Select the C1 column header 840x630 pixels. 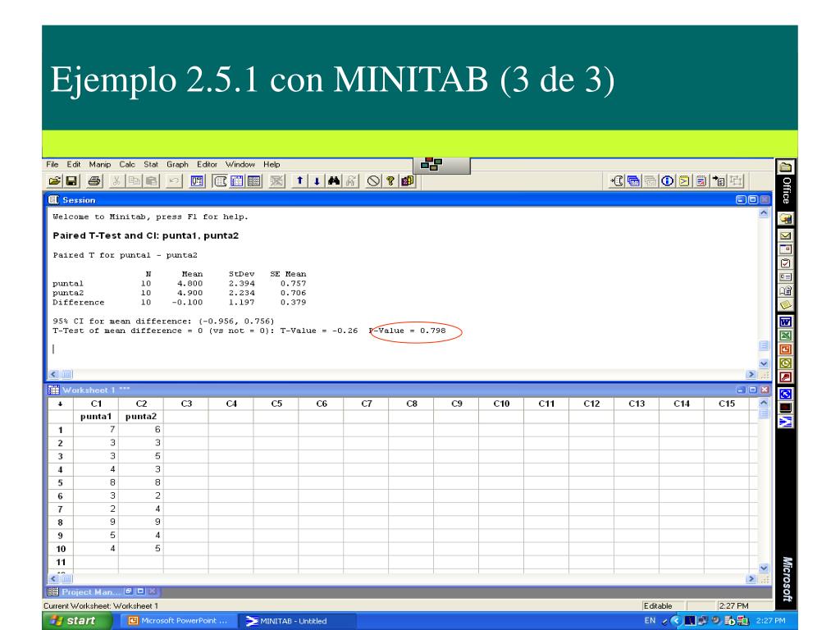click(x=96, y=404)
